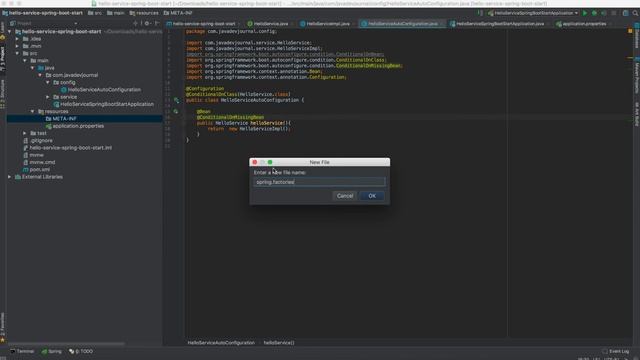This screenshot has height=360, width=640.
Task: Select HelloServiceAutoConfiguration.java tab
Action: (402, 24)
